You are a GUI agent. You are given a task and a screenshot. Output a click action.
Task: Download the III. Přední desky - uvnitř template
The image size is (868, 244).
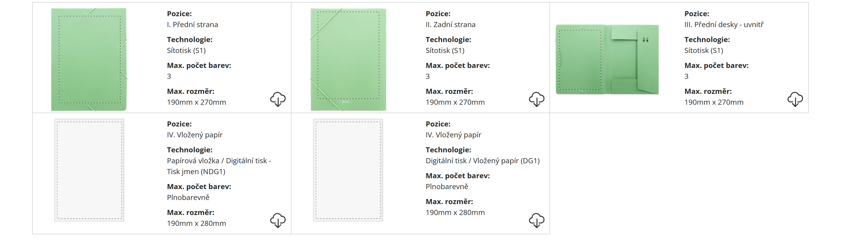pyautogui.click(x=795, y=99)
